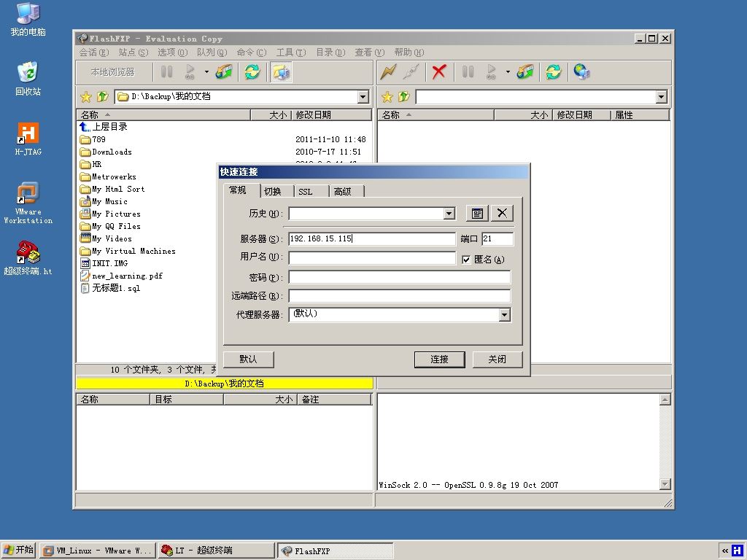
Task: Click the lightning bolt quick connect icon
Action: [x=388, y=72]
